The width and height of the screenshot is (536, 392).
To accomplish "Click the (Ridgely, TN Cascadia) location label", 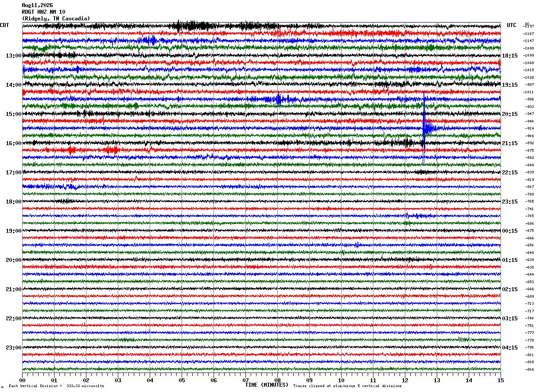I will pos(56,19).
